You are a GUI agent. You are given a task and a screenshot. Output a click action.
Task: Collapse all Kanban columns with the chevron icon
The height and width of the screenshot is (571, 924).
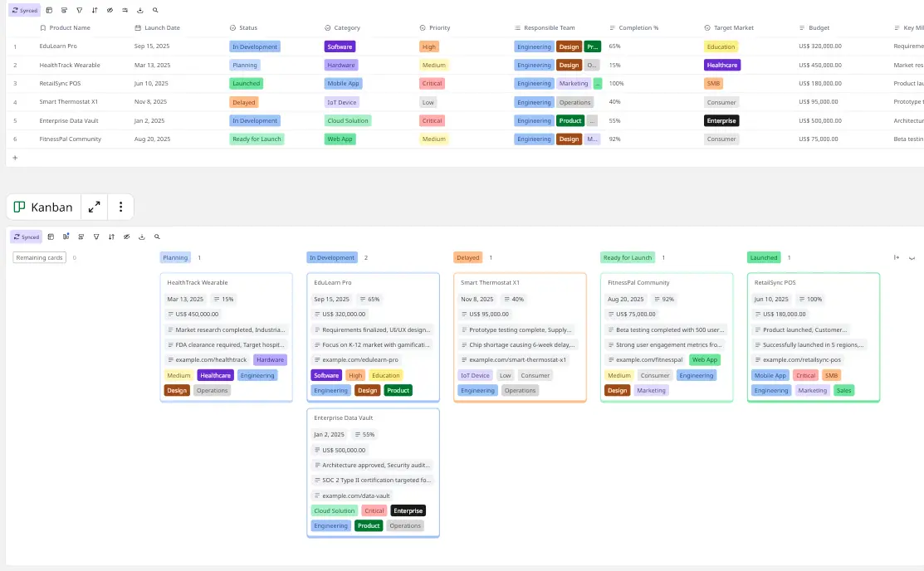[x=912, y=258]
